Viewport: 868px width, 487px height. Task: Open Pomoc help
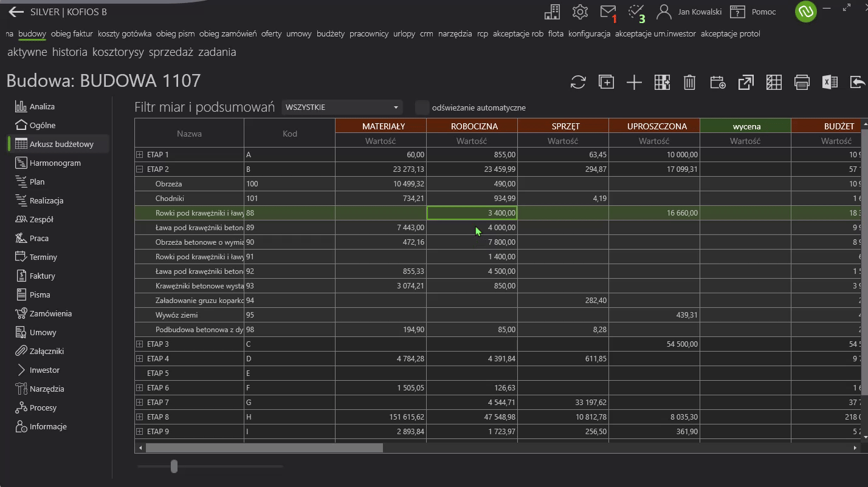point(753,12)
